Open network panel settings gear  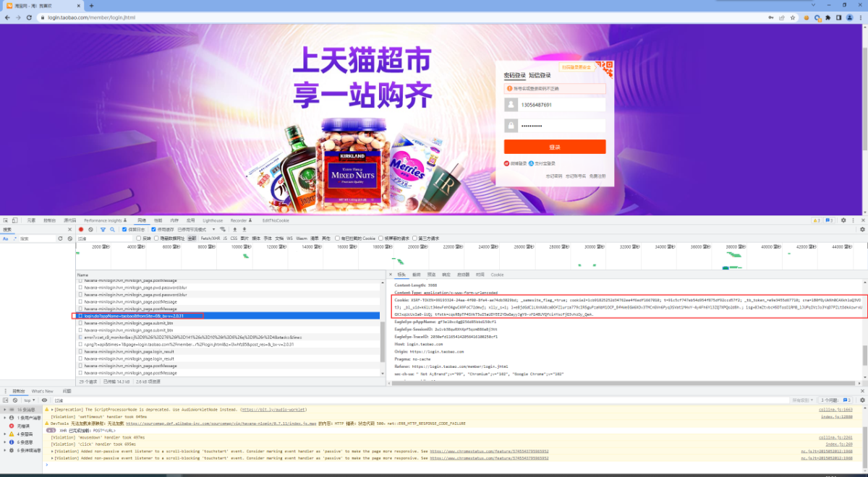click(x=861, y=230)
